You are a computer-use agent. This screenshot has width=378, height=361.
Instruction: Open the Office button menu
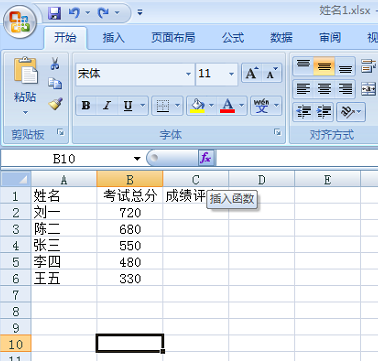[20, 22]
